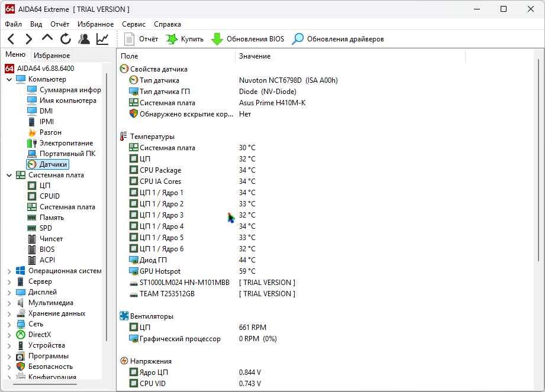Screen dimensions: 545x392
Task: Click the Значение column header
Action: (x=350, y=56)
